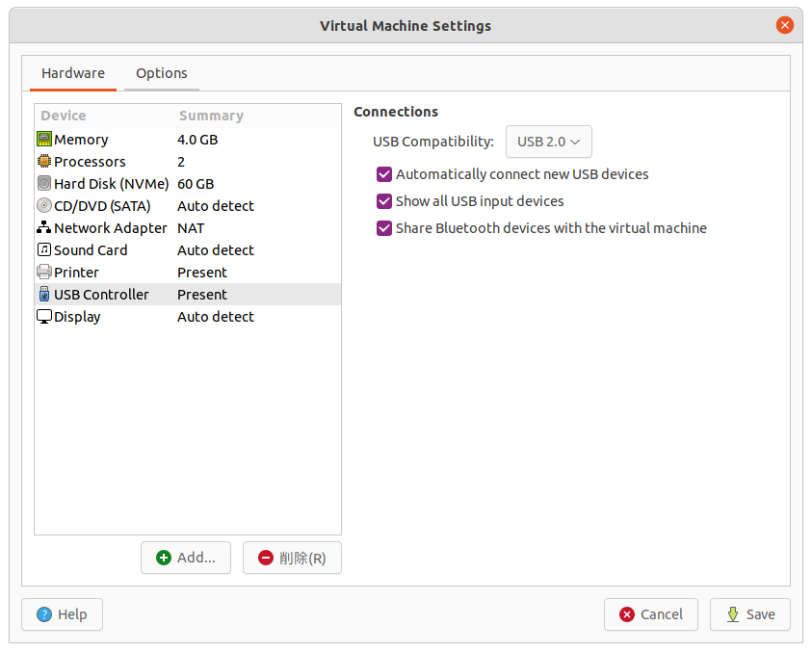Cancel the settings changes
This screenshot has height=652, width=812.
click(x=651, y=614)
